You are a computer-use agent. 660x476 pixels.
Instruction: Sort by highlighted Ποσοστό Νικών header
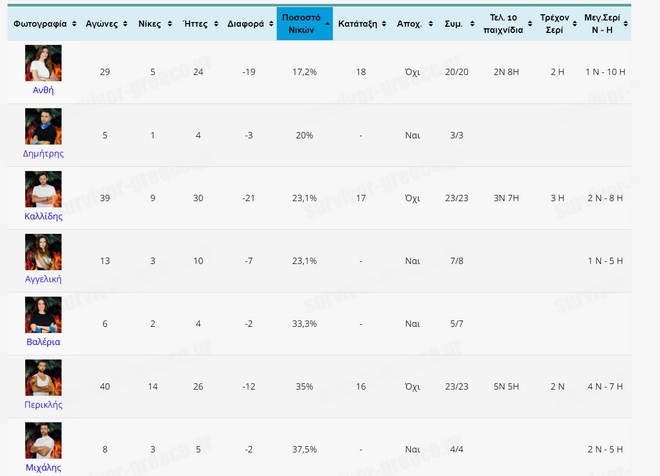pyautogui.click(x=304, y=22)
